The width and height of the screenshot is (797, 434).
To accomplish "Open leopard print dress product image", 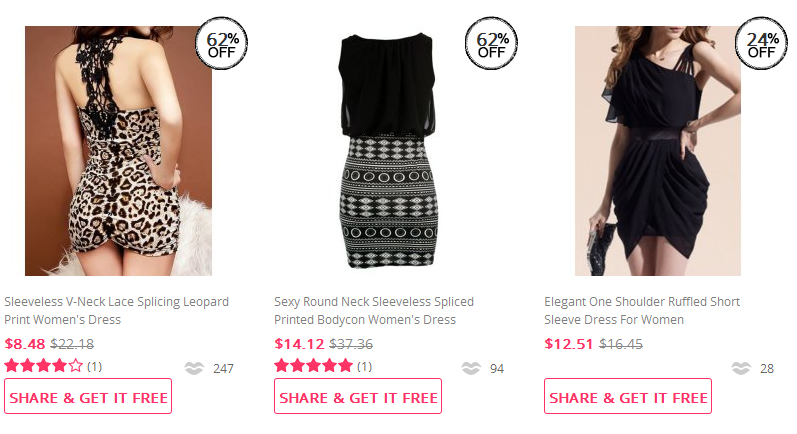I will [x=118, y=150].
